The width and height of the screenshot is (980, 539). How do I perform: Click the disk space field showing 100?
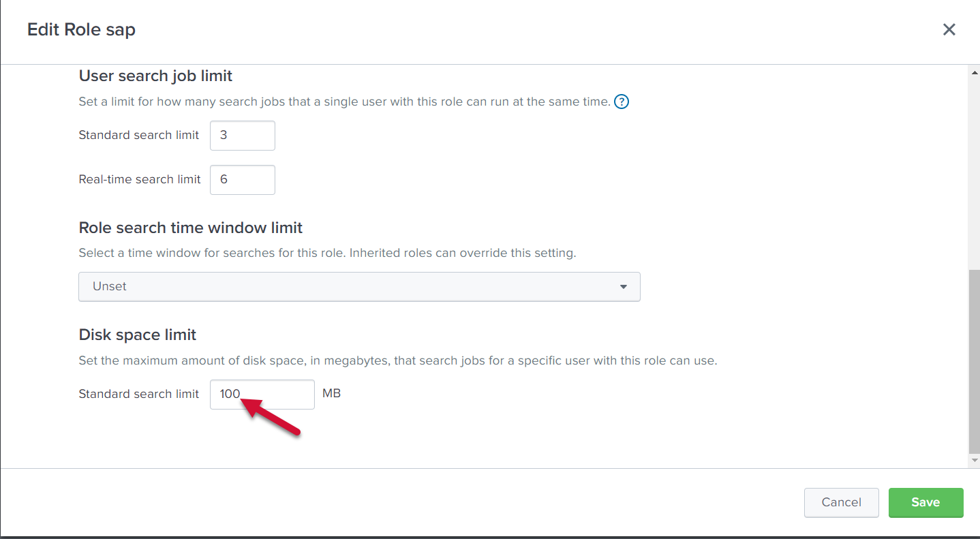coord(262,395)
